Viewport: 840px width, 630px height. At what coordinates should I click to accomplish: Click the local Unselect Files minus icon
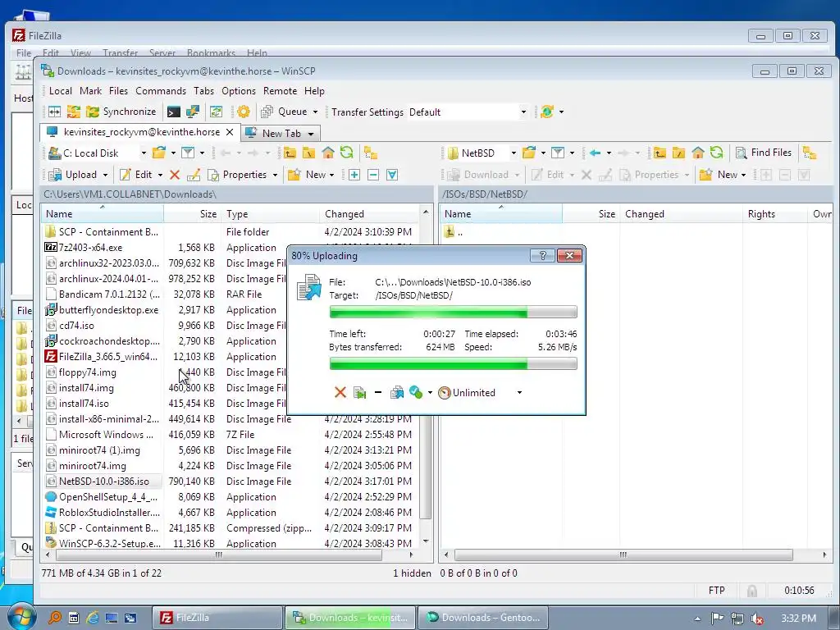coord(373,175)
